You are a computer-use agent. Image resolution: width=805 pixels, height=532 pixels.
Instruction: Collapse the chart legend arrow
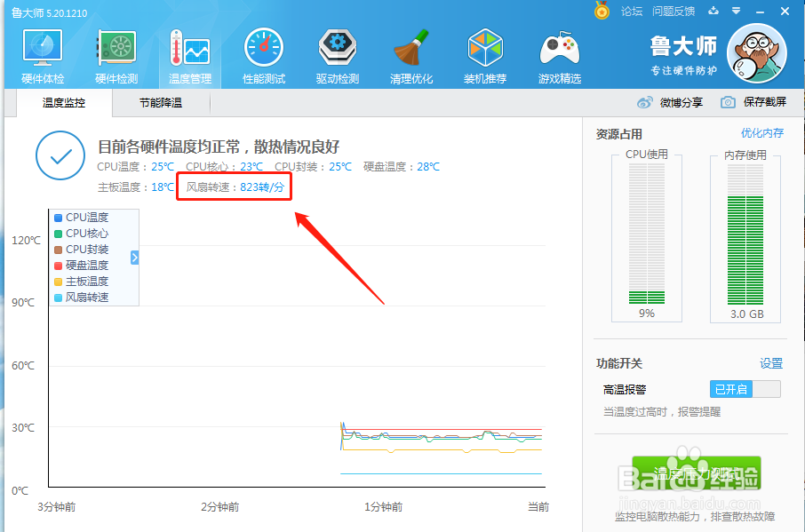(134, 258)
